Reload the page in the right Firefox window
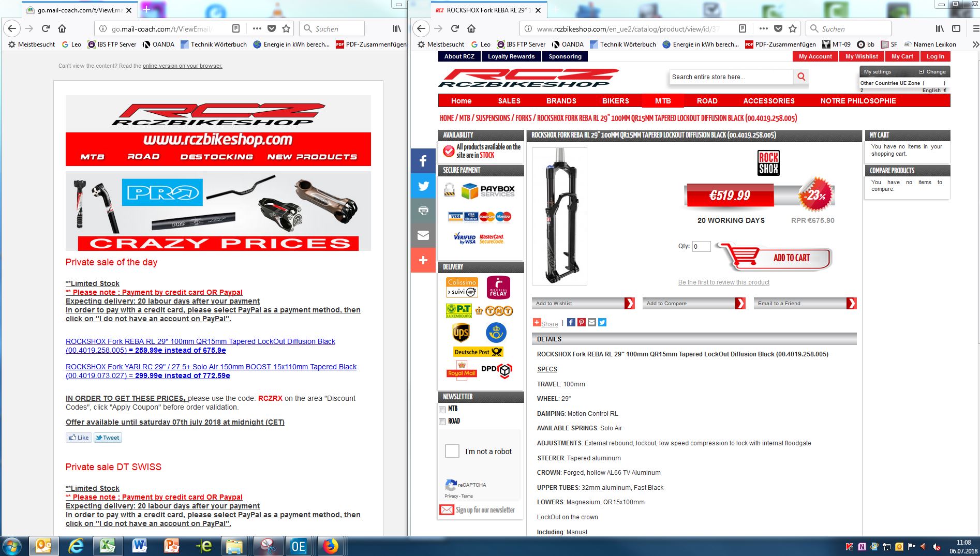 pos(455,28)
